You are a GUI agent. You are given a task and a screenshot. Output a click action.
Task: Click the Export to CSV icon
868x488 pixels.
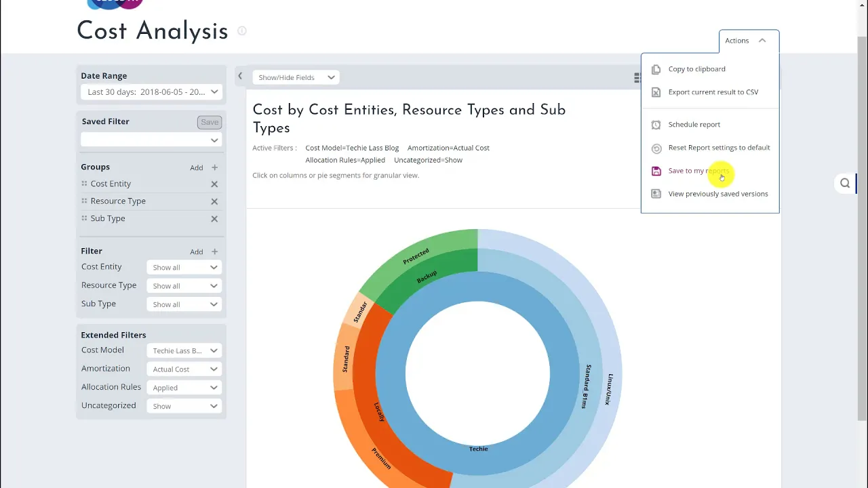click(656, 92)
